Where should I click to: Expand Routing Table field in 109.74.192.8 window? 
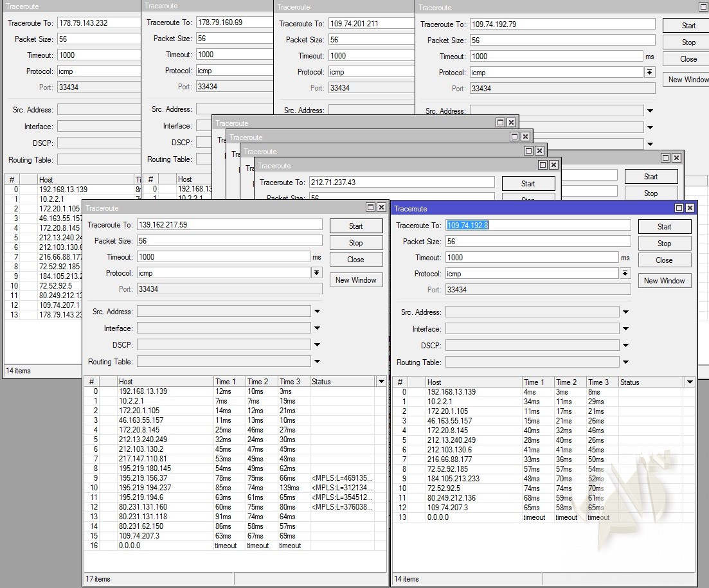click(625, 362)
